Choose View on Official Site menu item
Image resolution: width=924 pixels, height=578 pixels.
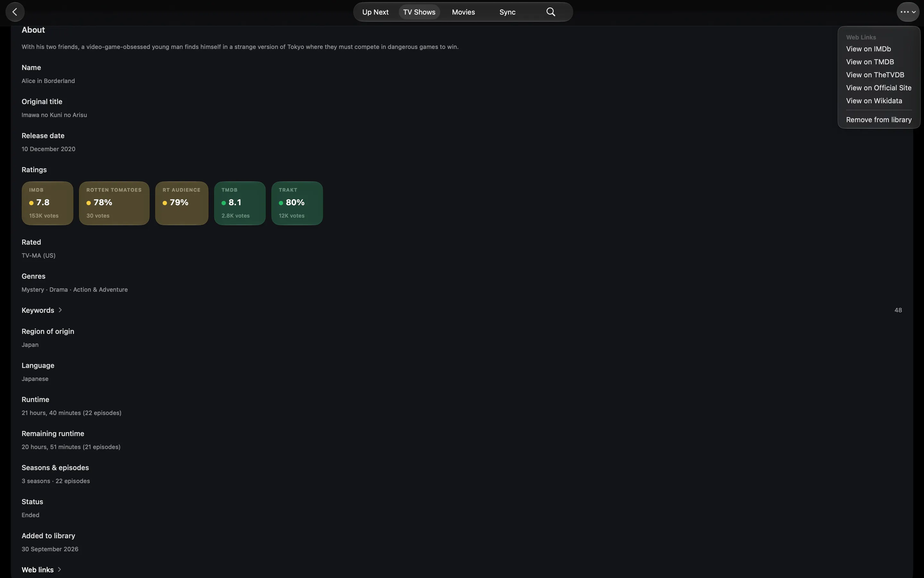click(x=878, y=88)
